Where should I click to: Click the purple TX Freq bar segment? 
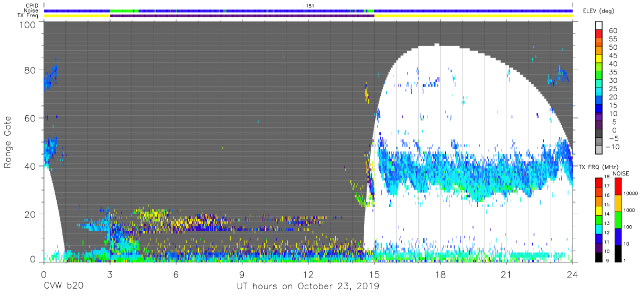coord(242,16)
